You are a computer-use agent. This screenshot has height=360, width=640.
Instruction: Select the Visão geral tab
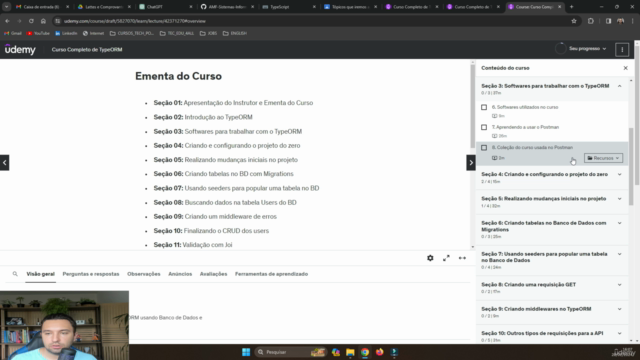[40, 274]
